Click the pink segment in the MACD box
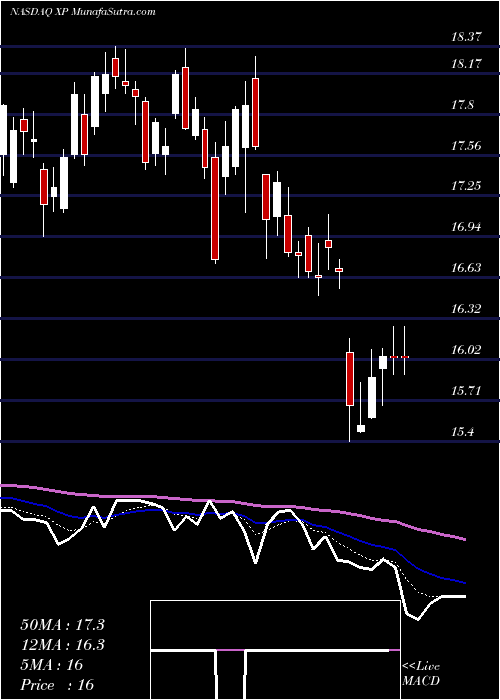Screen dimensions: 500x700 coord(231,650)
